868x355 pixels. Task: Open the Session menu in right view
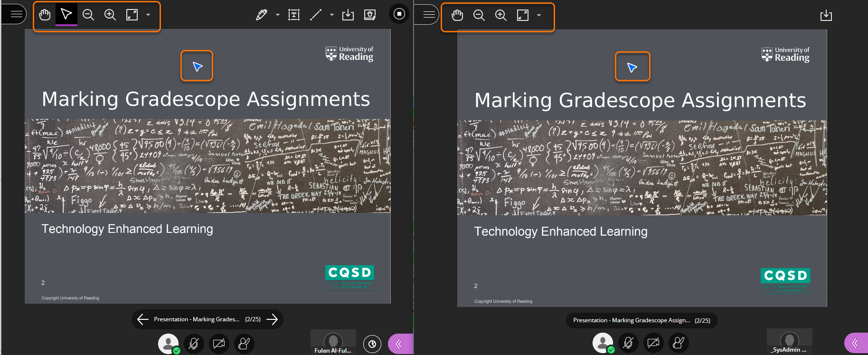pyautogui.click(x=428, y=15)
